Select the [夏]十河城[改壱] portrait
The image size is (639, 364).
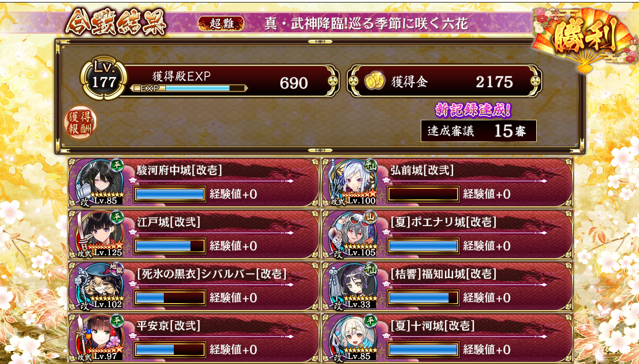point(352,337)
